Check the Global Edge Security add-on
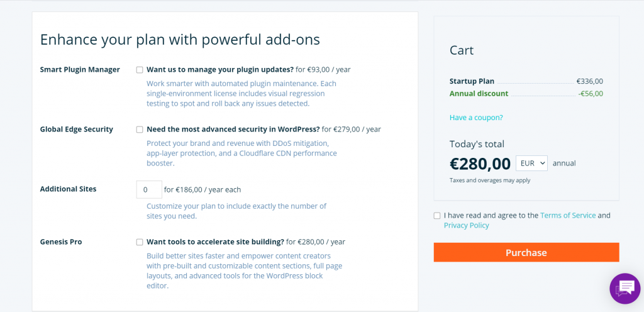Screen dimensions: 644x312 (x=140, y=130)
